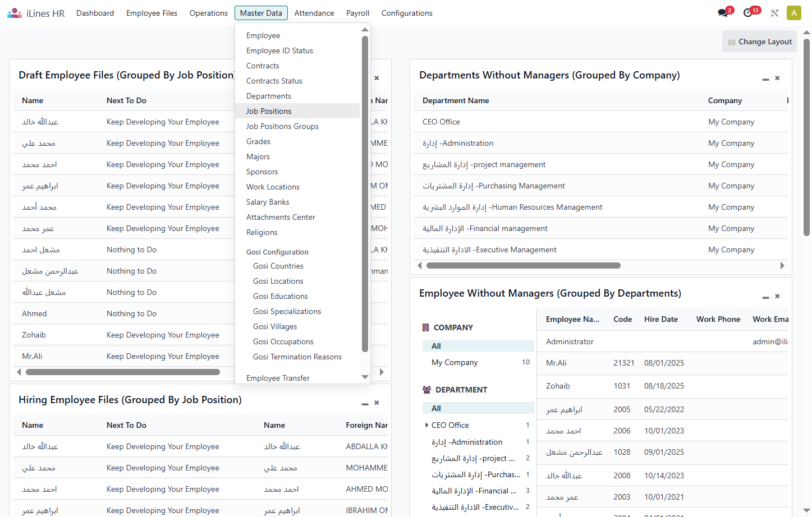Viewport: 812px width, 517px height.
Task: Select Salary Banks menu entry
Action: (297, 202)
